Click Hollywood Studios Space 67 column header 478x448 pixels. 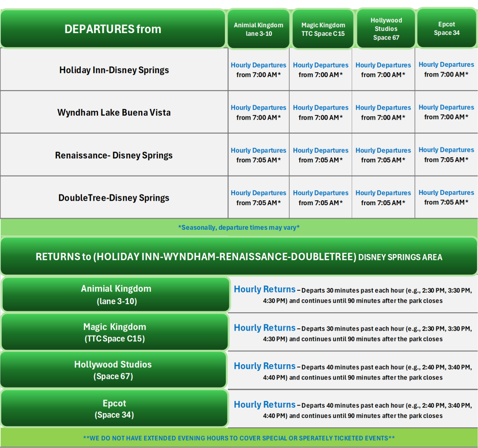pyautogui.click(x=386, y=29)
